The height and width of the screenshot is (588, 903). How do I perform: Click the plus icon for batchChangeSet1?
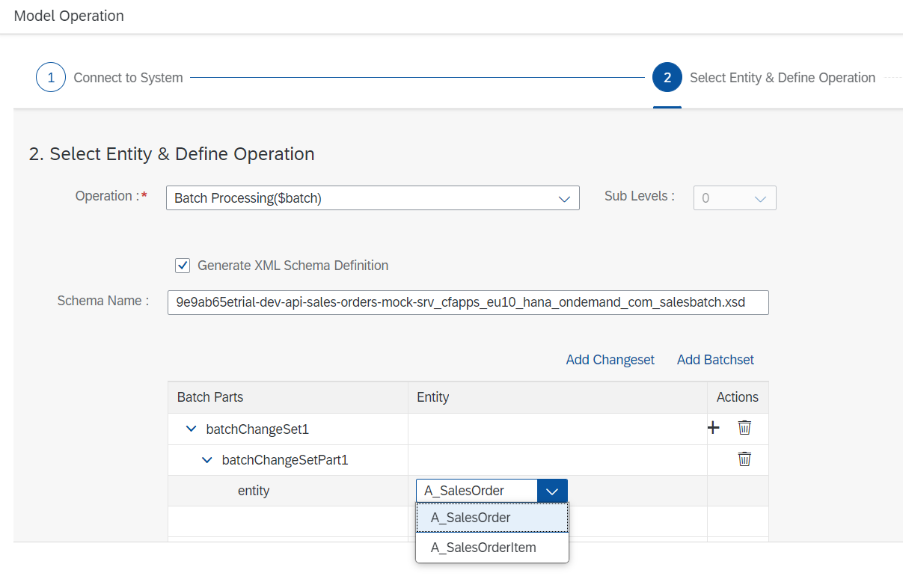(x=714, y=428)
